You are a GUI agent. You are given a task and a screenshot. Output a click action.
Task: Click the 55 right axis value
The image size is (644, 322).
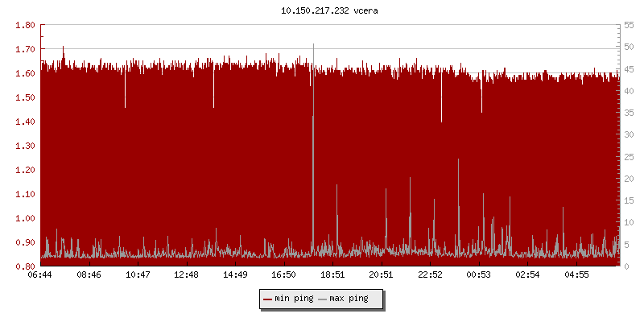coord(629,25)
